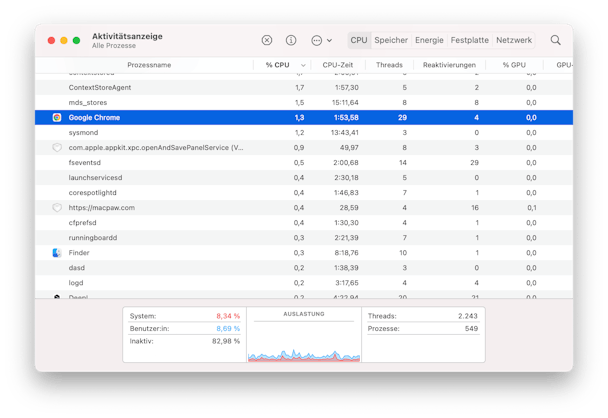Click the Prozesse total 549 value
The image size is (608, 418).
471,328
